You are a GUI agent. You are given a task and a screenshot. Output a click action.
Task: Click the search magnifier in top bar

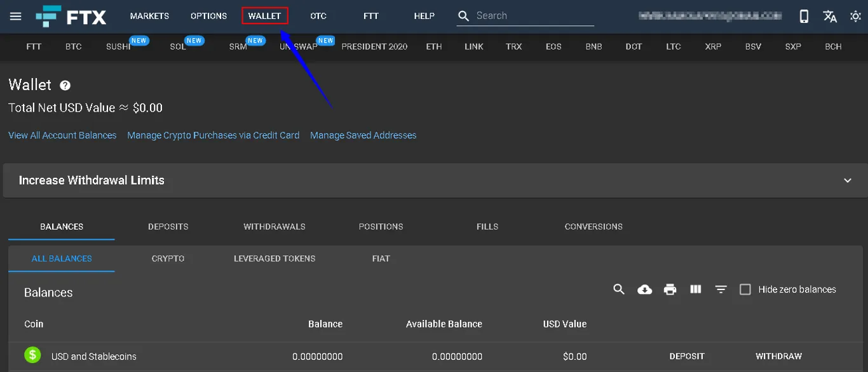point(464,16)
